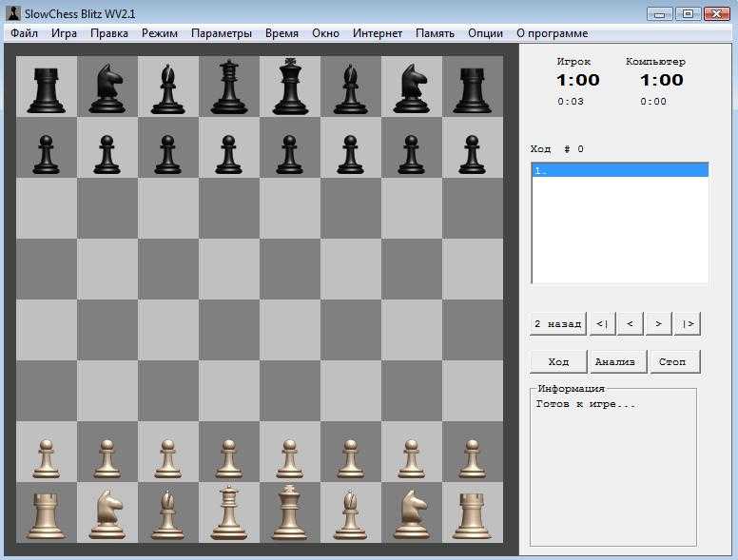Screen dimensions: 738x560
Task: Select the black bishop on f8
Action: pyautogui.click(x=350, y=89)
